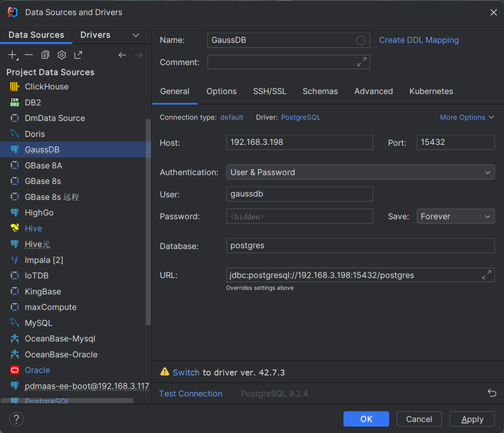504x433 pixels.
Task: Open the Authentication dropdown
Action: pos(360,173)
